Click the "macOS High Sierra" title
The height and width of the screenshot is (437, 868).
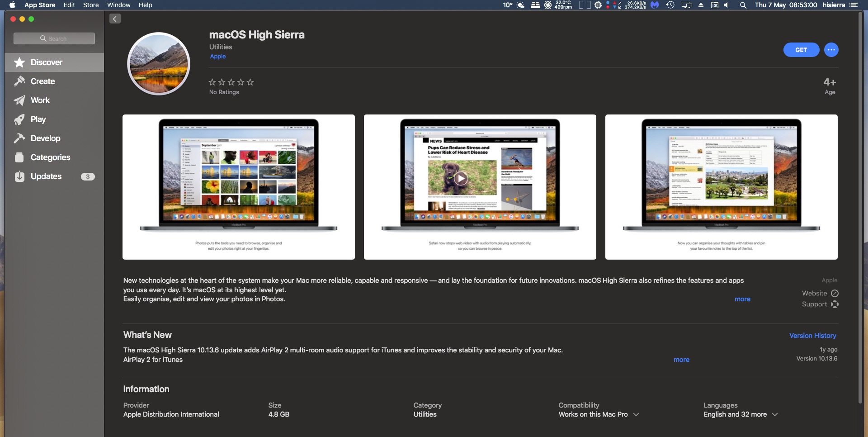[257, 35]
